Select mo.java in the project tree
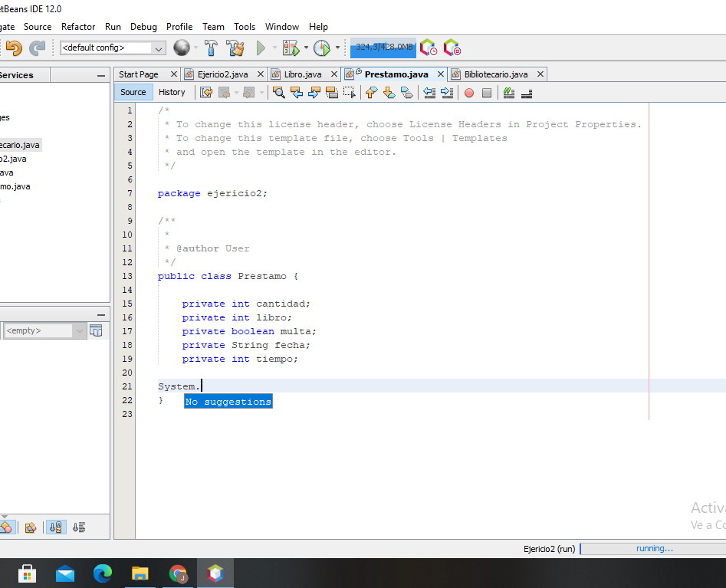 click(15, 186)
